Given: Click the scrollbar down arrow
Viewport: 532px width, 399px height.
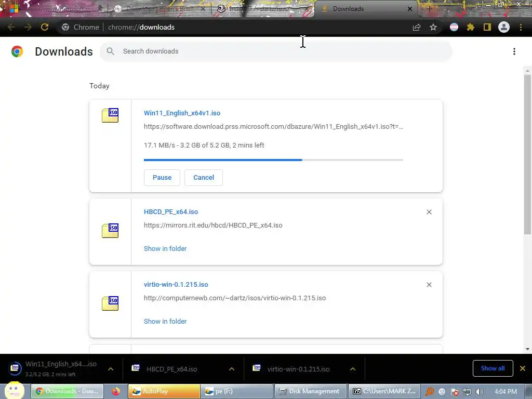Looking at the screenshot, I should click(527, 349).
